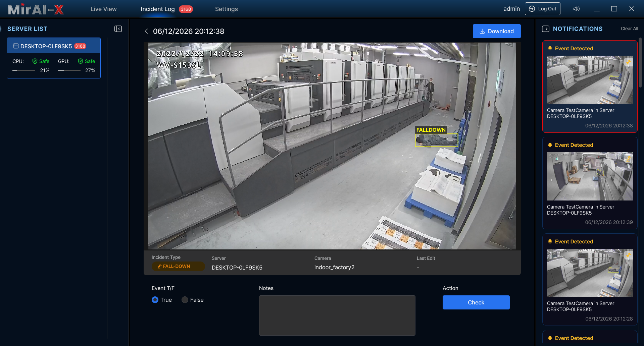The height and width of the screenshot is (346, 644).
Task: Click the CPU 21% value
Action: pyautogui.click(x=45, y=70)
